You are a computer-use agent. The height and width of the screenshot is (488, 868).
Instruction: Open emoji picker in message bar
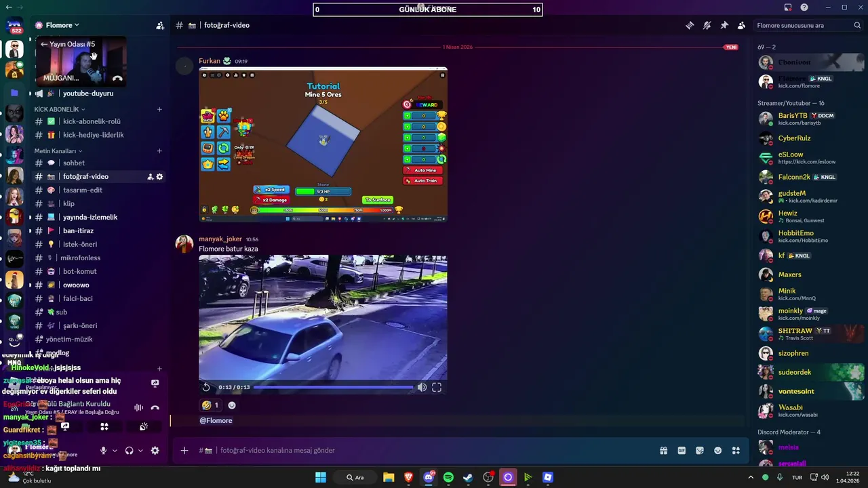click(718, 451)
